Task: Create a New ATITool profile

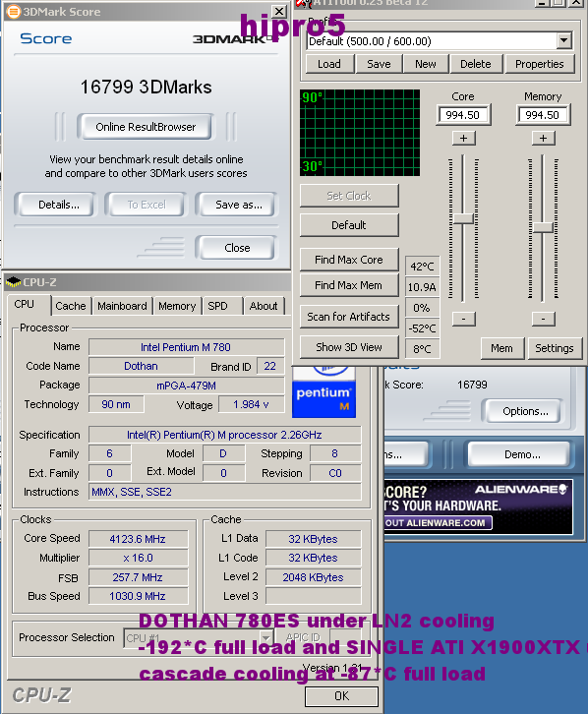Action: (x=426, y=64)
